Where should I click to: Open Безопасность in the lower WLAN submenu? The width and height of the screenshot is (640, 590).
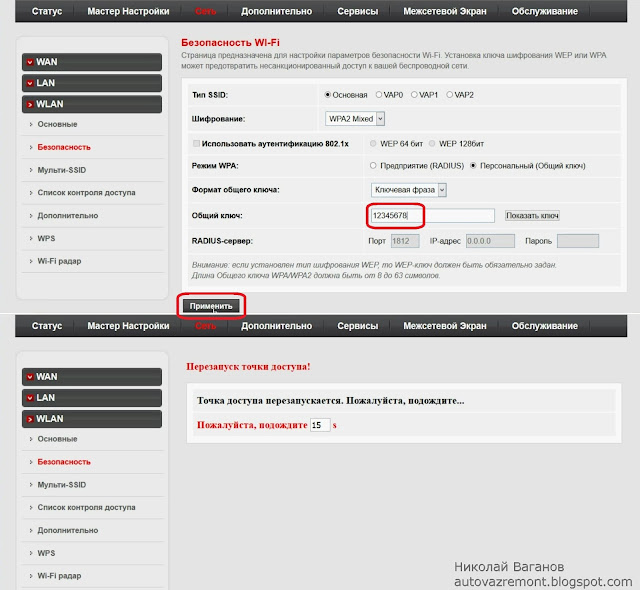pyautogui.click(x=64, y=462)
